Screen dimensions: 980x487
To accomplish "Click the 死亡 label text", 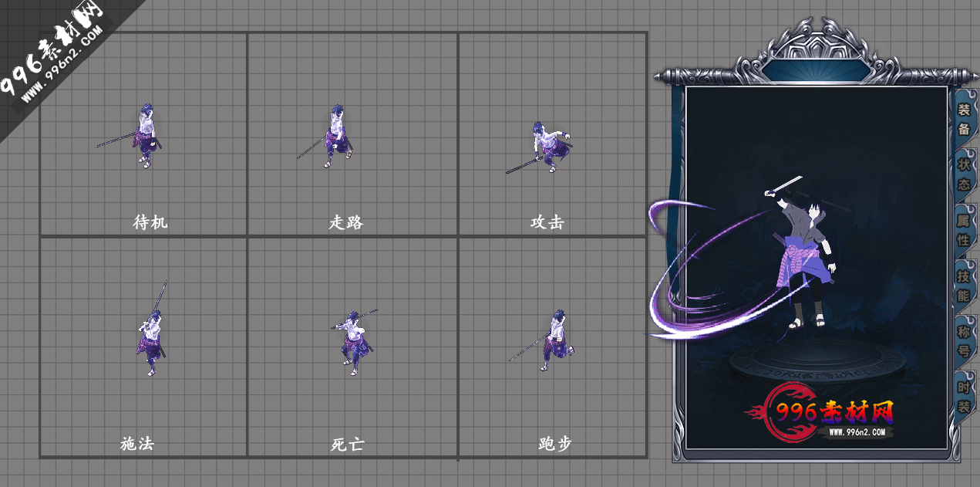I will click(x=347, y=445).
